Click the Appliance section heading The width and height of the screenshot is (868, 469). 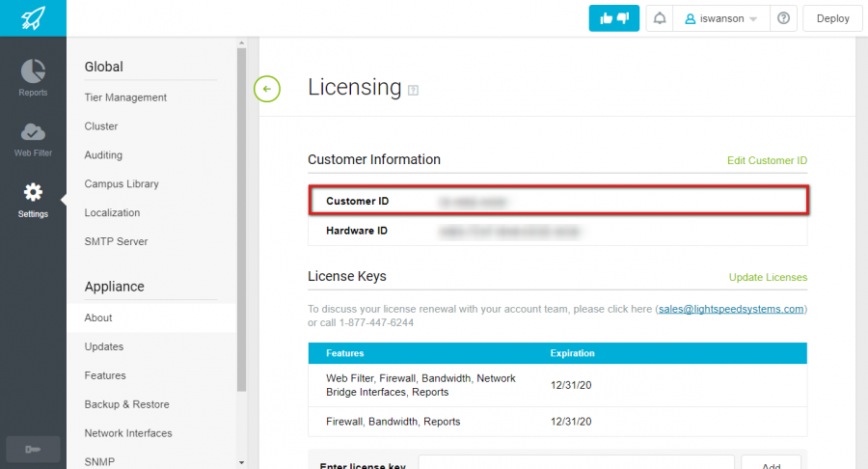coord(114,287)
